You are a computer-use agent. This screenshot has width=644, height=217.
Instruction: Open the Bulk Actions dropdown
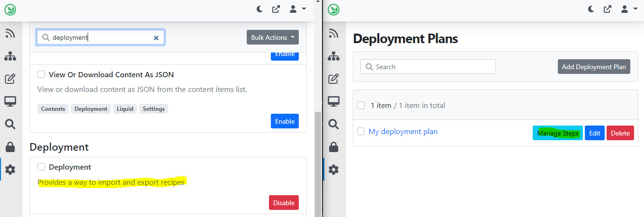click(x=273, y=37)
